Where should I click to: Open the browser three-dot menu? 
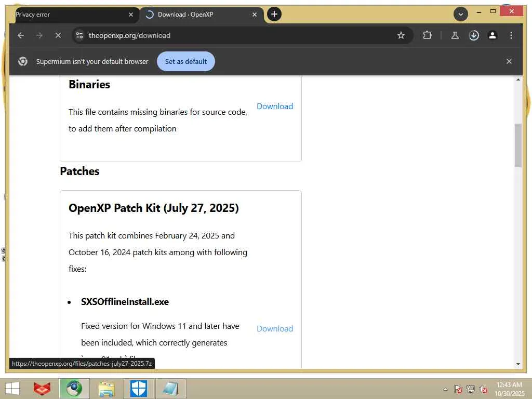tap(511, 35)
